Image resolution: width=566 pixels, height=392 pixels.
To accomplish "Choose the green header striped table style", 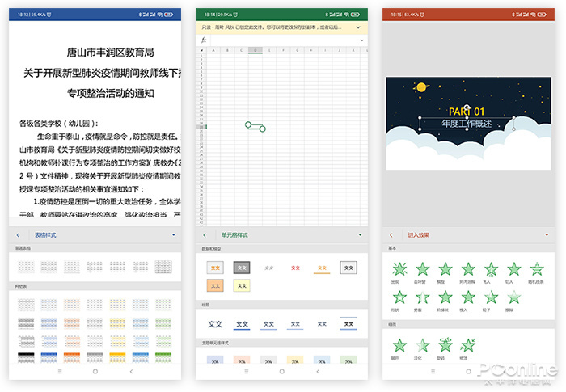I will 164,357.
